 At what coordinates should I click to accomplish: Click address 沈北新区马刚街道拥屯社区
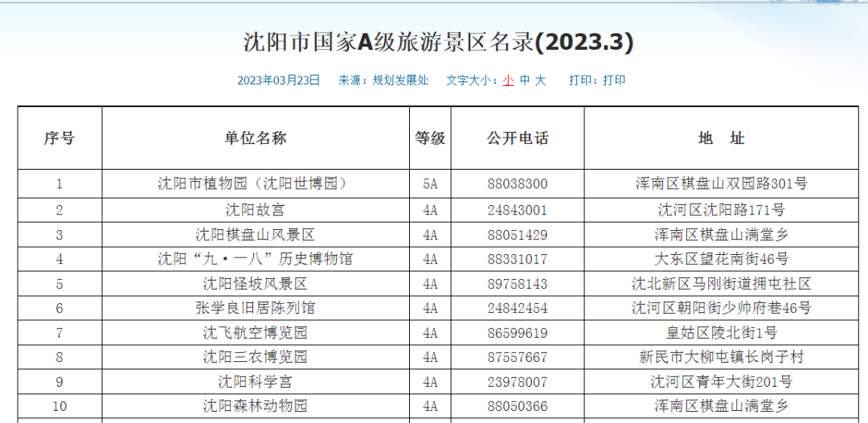pyautogui.click(x=721, y=284)
